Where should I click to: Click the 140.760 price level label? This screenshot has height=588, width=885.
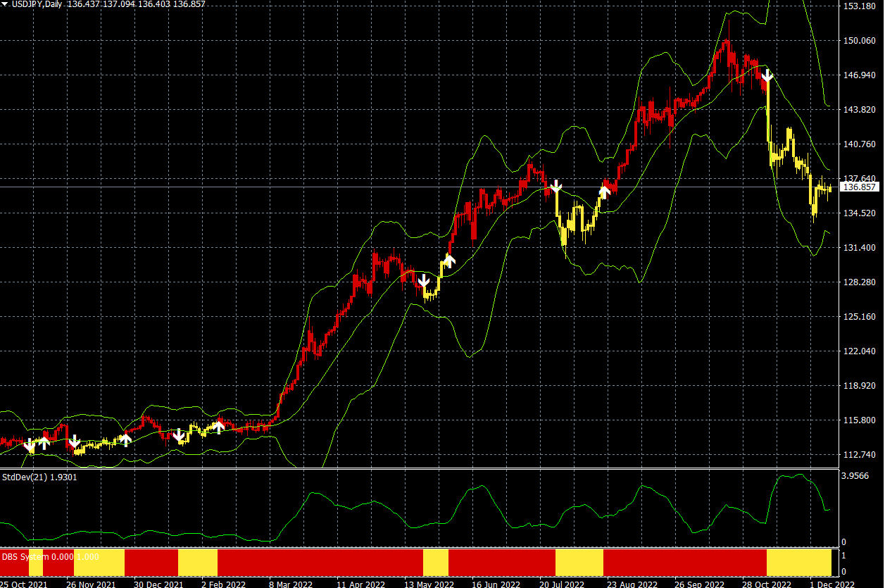[x=860, y=144]
